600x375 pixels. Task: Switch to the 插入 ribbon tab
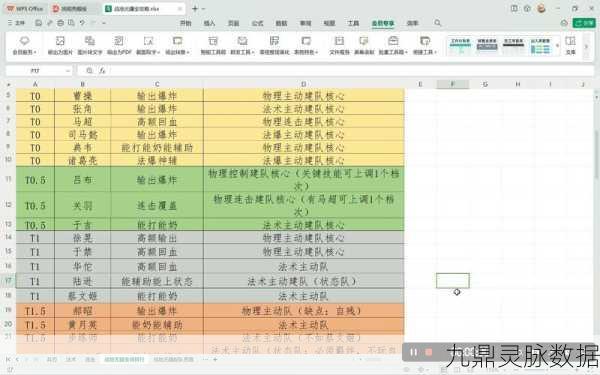pos(209,23)
